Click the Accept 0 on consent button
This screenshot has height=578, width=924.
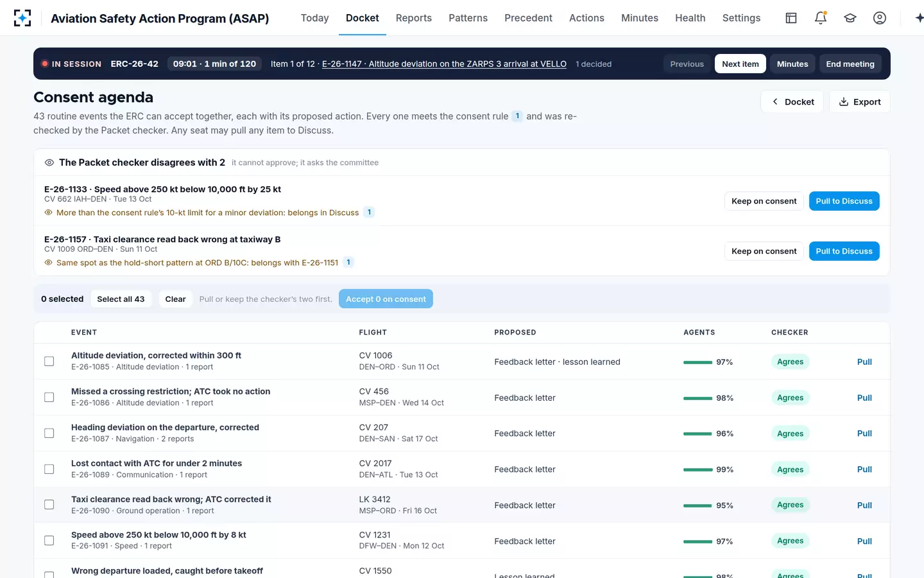coord(386,299)
